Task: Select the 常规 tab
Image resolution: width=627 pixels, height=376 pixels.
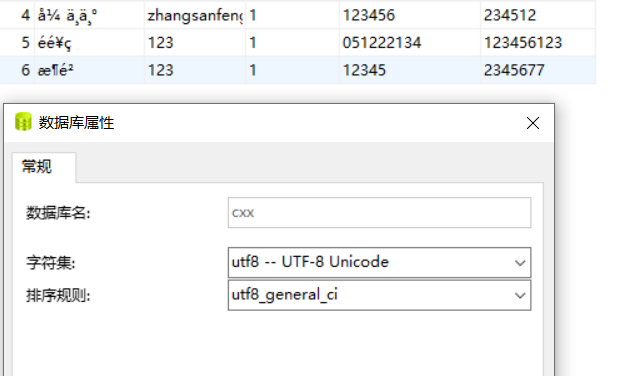Action: (37, 166)
